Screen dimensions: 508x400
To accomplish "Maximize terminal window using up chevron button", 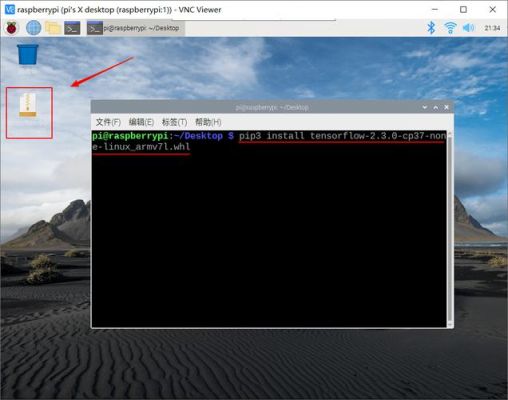I will point(436,107).
